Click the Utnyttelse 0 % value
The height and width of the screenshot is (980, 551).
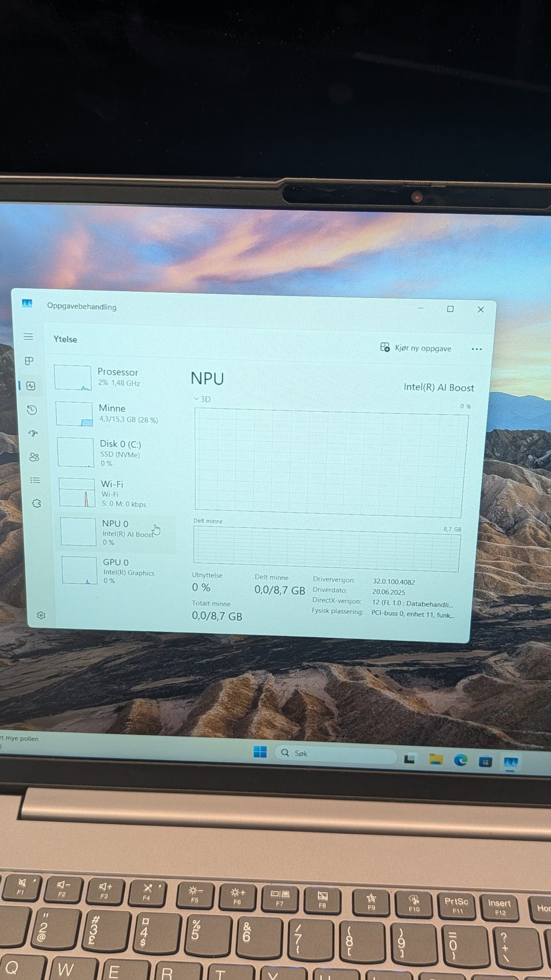pyautogui.click(x=201, y=588)
